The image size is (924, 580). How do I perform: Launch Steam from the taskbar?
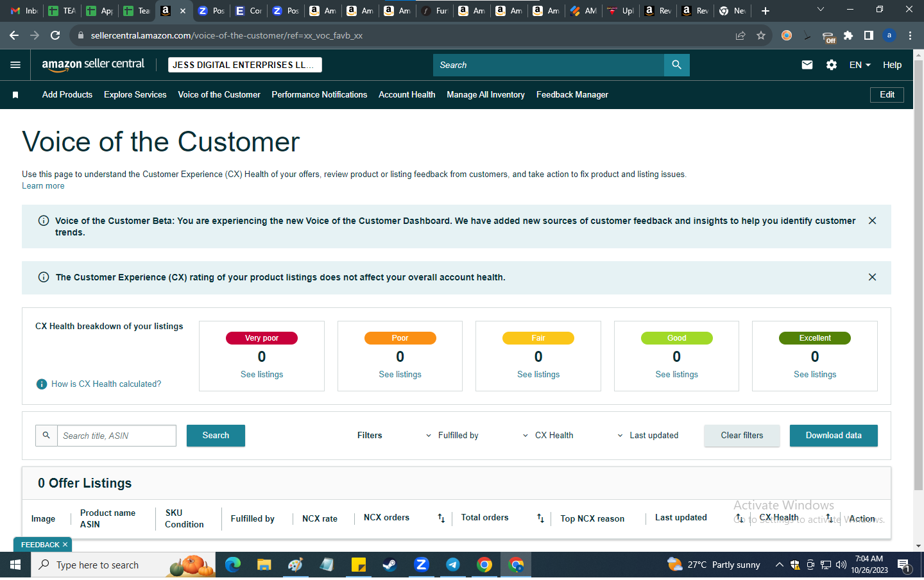click(x=390, y=565)
